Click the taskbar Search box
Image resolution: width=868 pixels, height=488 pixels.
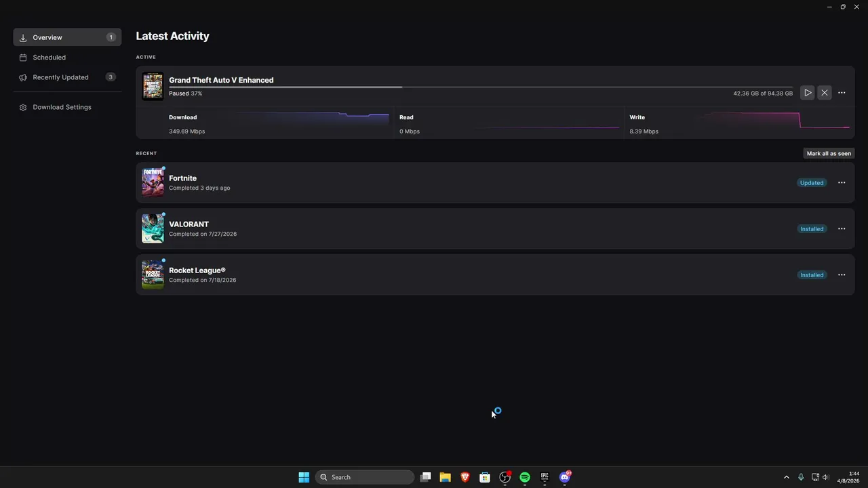click(364, 477)
